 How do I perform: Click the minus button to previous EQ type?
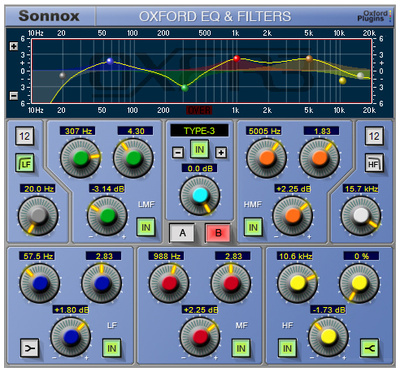(178, 153)
